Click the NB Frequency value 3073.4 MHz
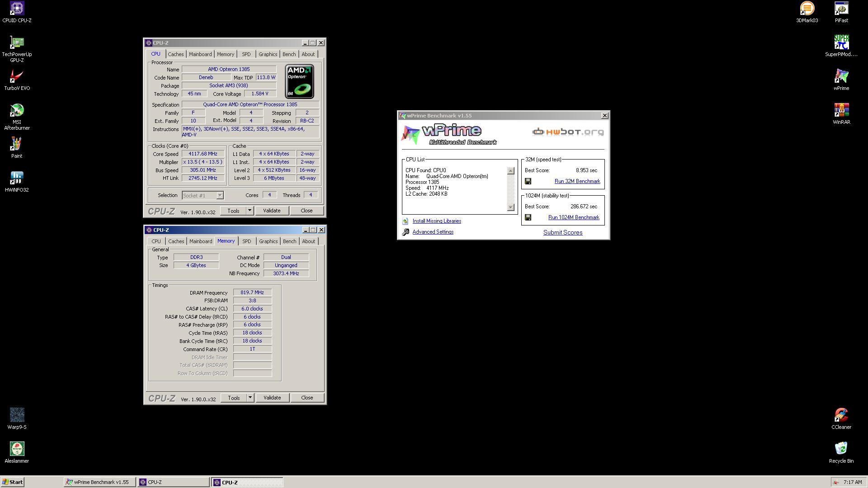868x488 pixels. click(x=286, y=273)
